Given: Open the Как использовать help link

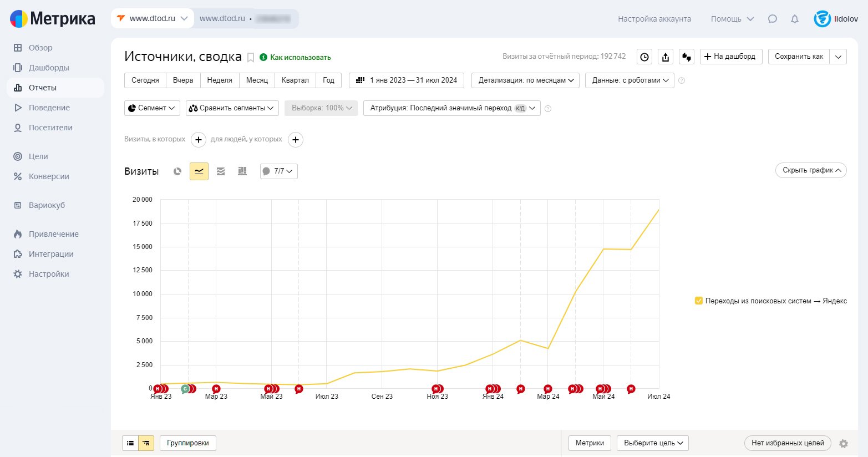Looking at the screenshot, I should coord(300,57).
